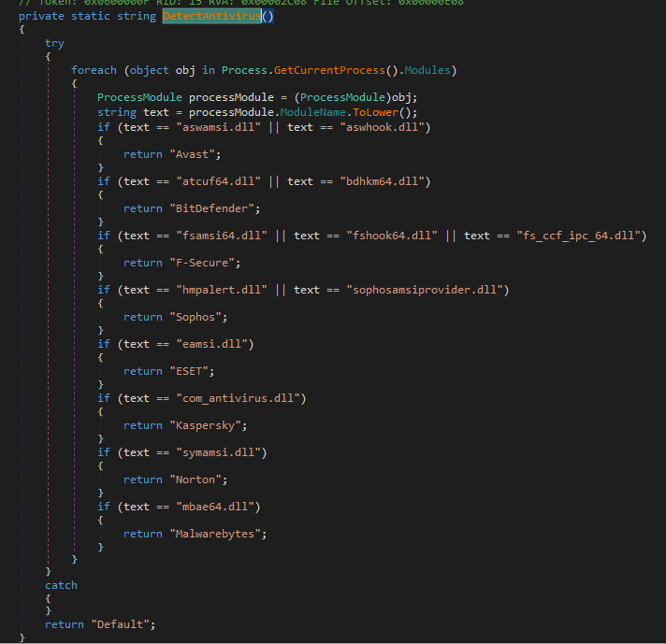Viewport: 666px width, 644px height.
Task: Click the Process class in foreach statement
Action: tap(244, 71)
